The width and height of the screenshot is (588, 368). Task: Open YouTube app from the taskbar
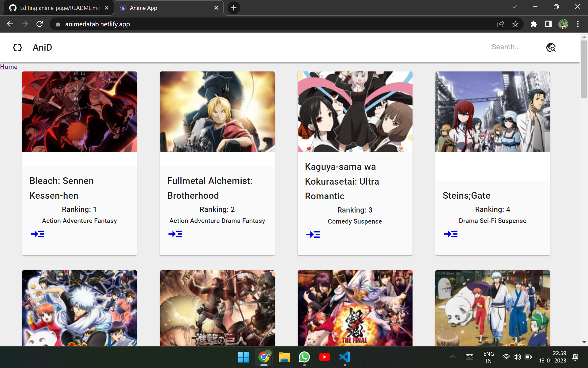[x=325, y=357]
